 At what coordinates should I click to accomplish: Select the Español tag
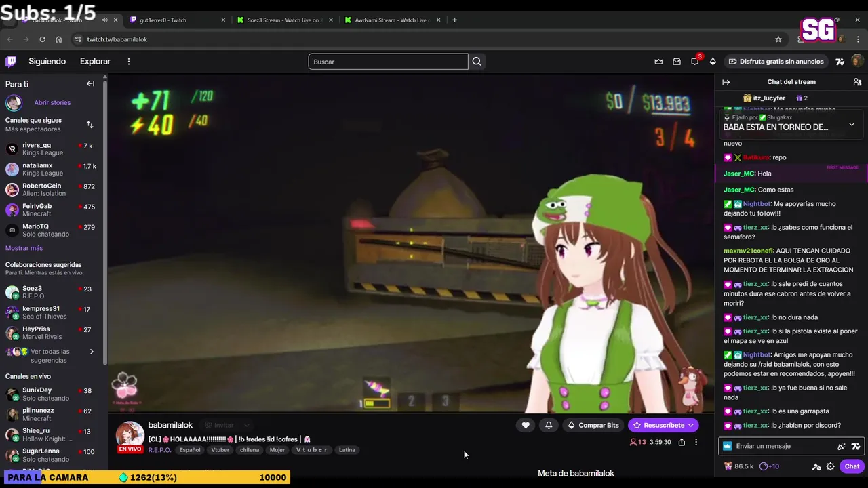(190, 450)
